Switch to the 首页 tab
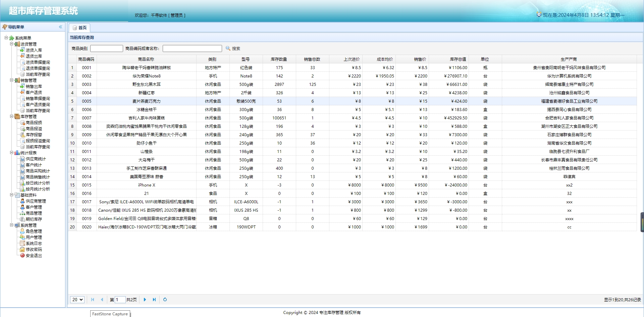This screenshot has height=317, width=644. click(x=79, y=28)
